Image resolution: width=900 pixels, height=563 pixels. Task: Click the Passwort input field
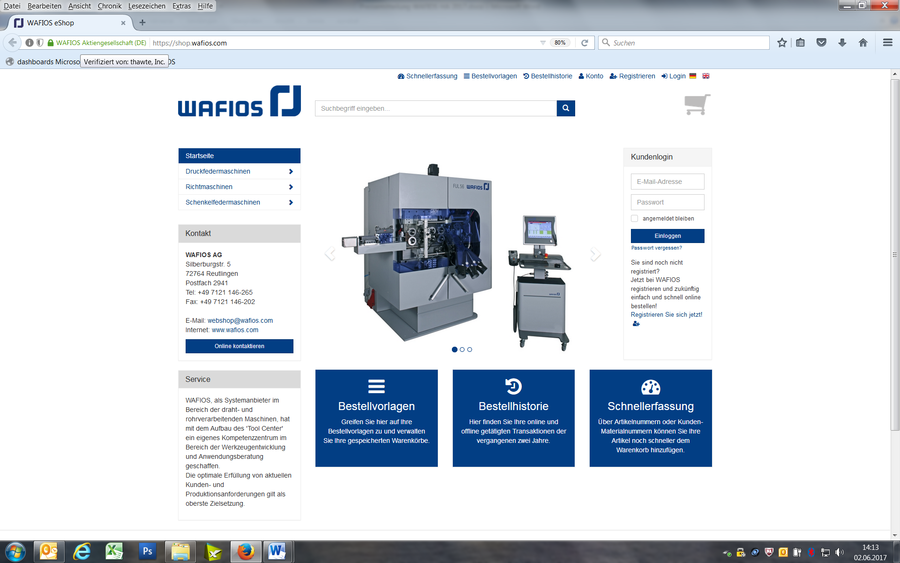tap(668, 202)
